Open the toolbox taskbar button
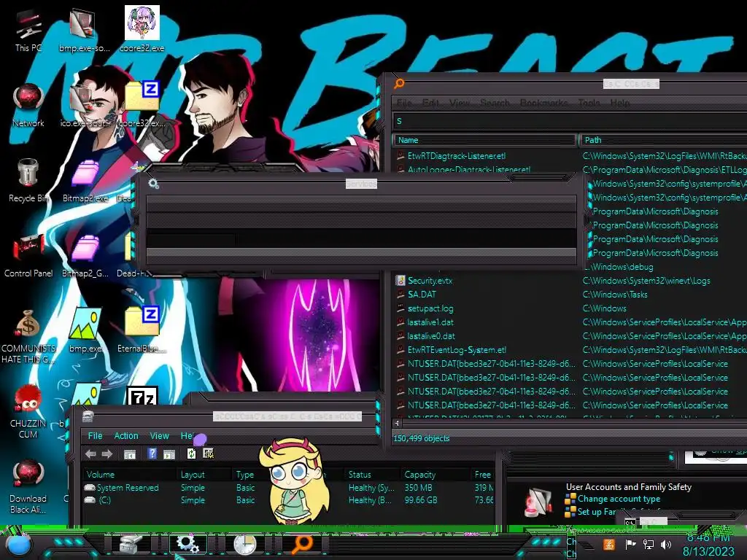 click(130, 544)
